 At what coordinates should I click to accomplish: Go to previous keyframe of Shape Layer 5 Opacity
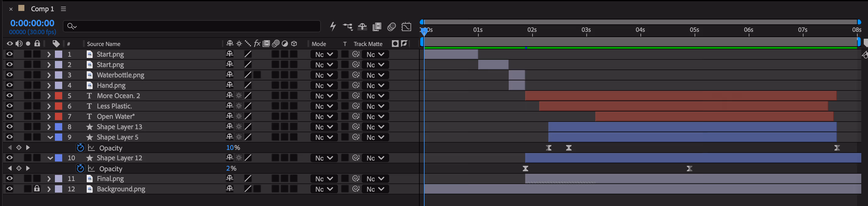pos(10,147)
